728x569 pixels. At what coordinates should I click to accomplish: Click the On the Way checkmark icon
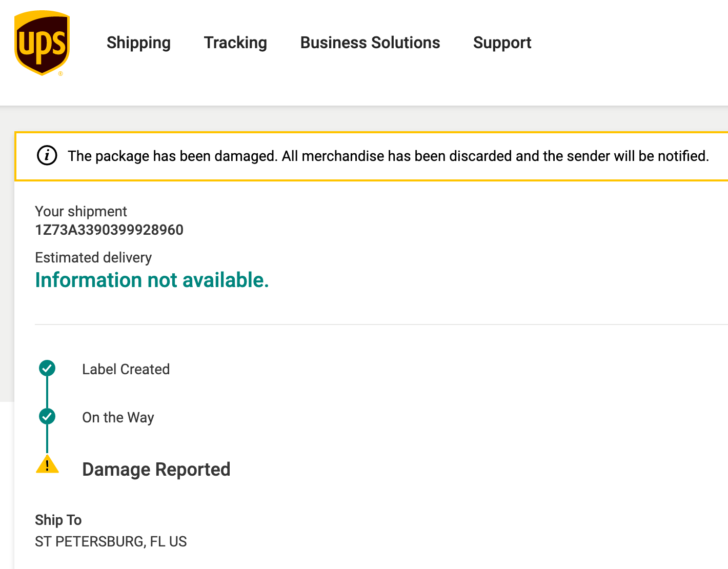pyautogui.click(x=47, y=416)
